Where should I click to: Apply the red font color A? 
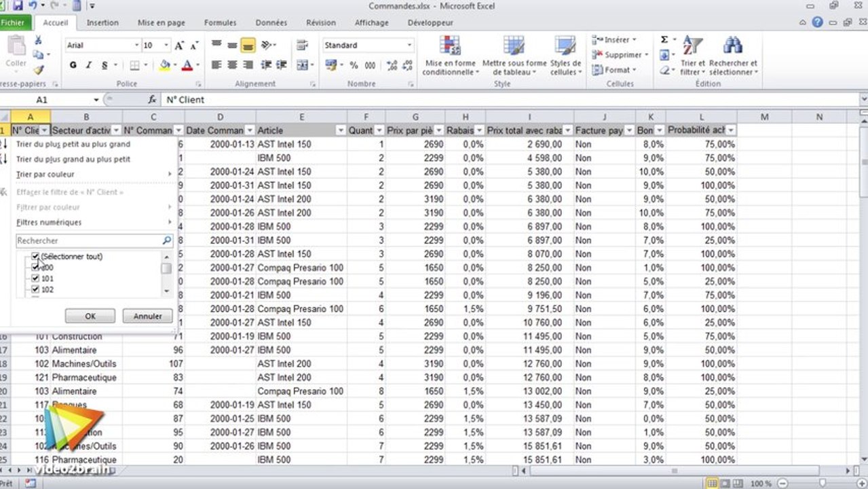187,65
